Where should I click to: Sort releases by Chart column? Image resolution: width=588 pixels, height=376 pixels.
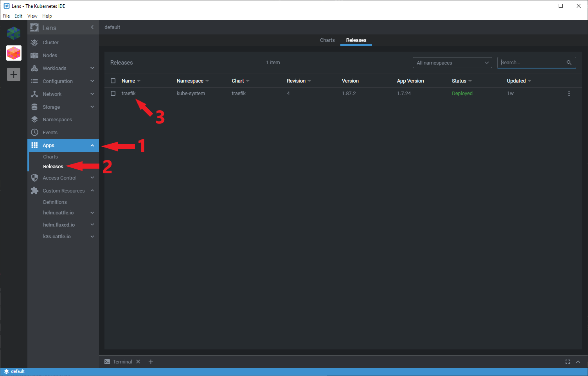pyautogui.click(x=240, y=81)
